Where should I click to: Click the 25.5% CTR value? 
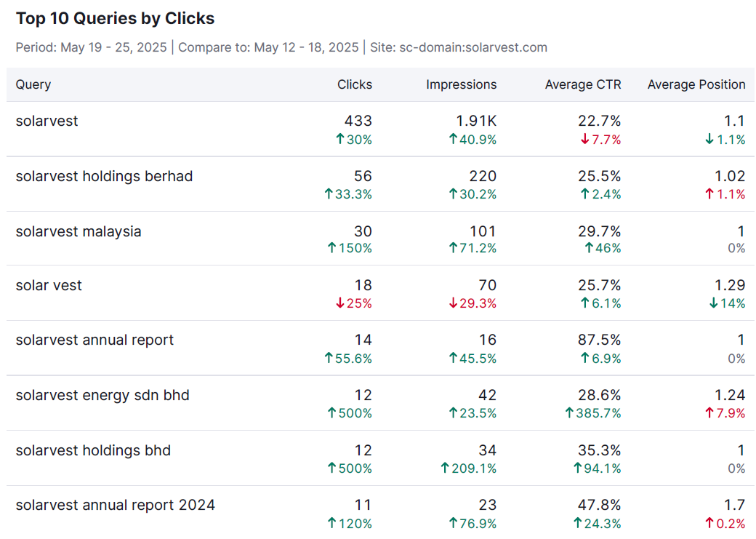click(599, 176)
